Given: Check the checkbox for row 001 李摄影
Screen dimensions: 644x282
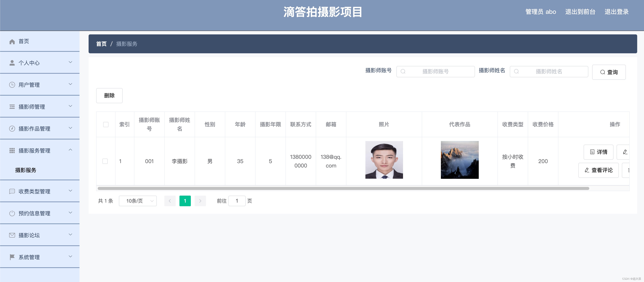Looking at the screenshot, I should tap(105, 161).
